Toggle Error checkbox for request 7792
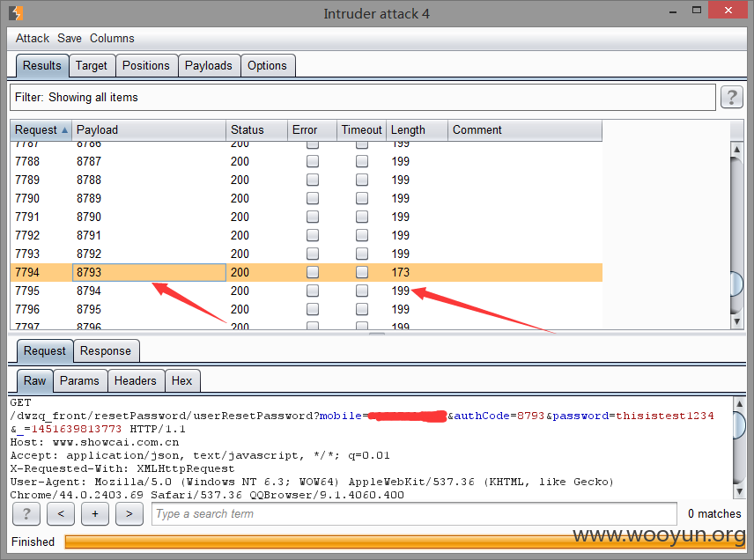The width and height of the screenshot is (754, 560). click(x=313, y=235)
